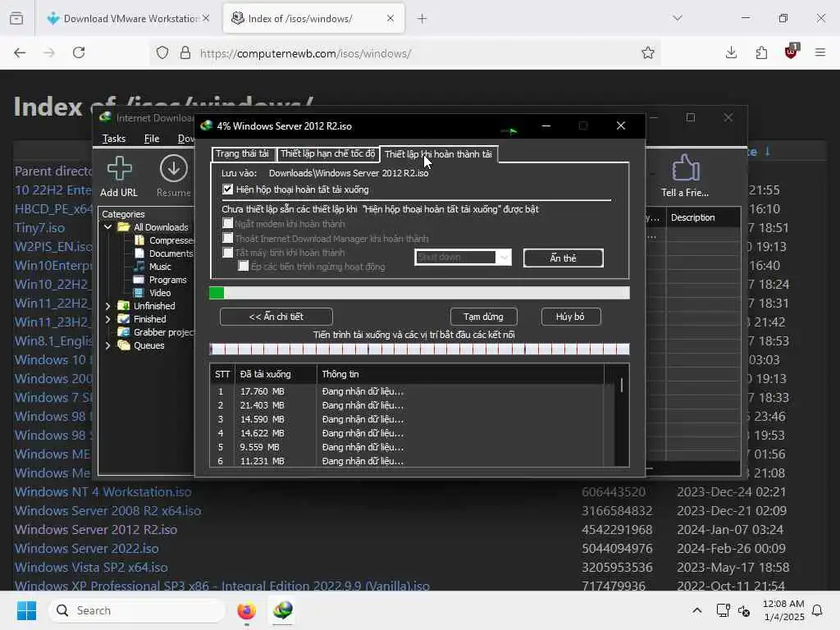Viewport: 840px width, 630px height.
Task: Go back with the browser back arrow
Action: pyautogui.click(x=20, y=52)
